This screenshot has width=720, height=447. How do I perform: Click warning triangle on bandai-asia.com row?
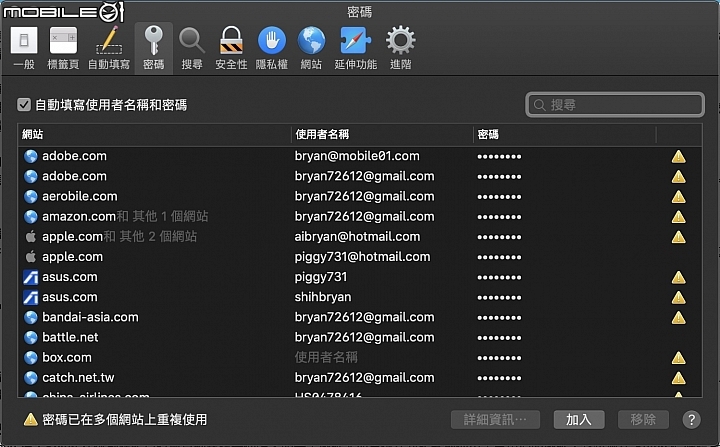[x=678, y=317]
